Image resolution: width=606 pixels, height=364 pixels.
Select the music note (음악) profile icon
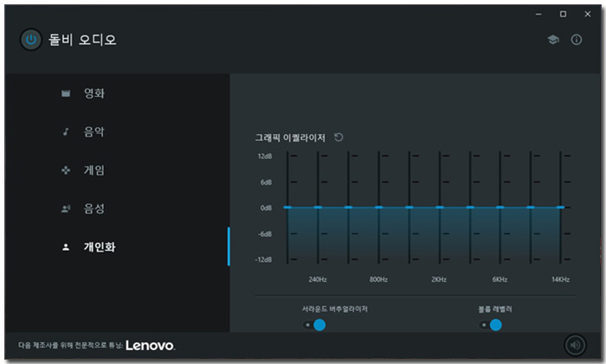(66, 132)
